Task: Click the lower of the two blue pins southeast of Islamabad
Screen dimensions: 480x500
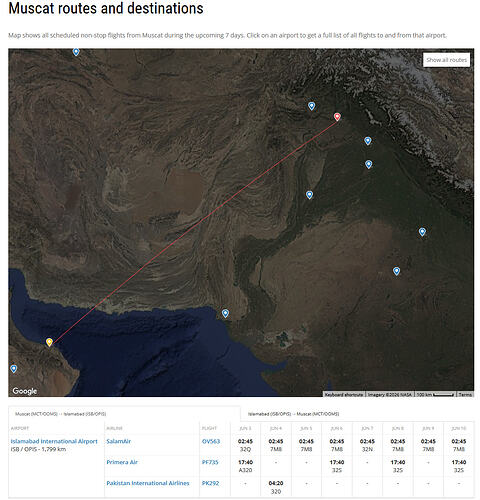Action: tap(368, 164)
